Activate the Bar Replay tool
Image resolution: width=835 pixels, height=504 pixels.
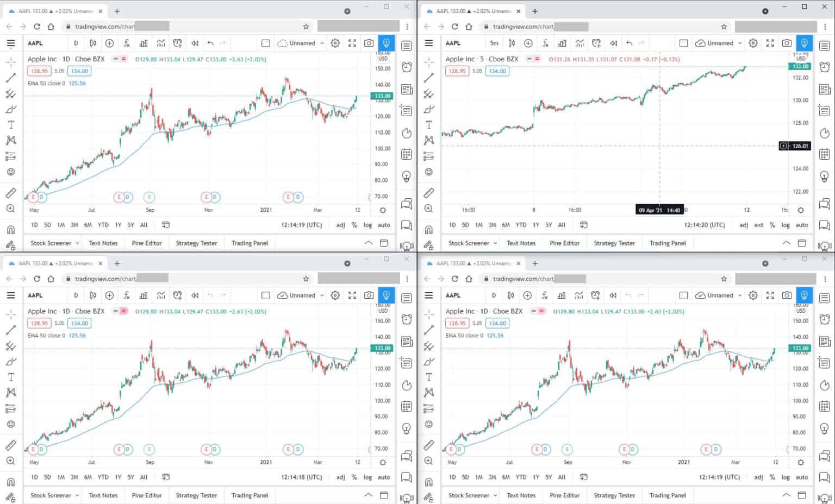pyautogui.click(x=195, y=43)
